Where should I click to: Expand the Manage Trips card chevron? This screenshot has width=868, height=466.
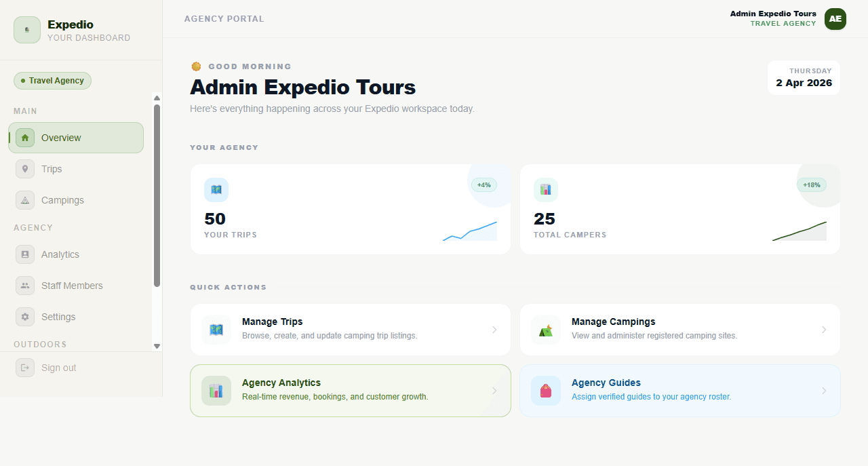pyautogui.click(x=494, y=330)
